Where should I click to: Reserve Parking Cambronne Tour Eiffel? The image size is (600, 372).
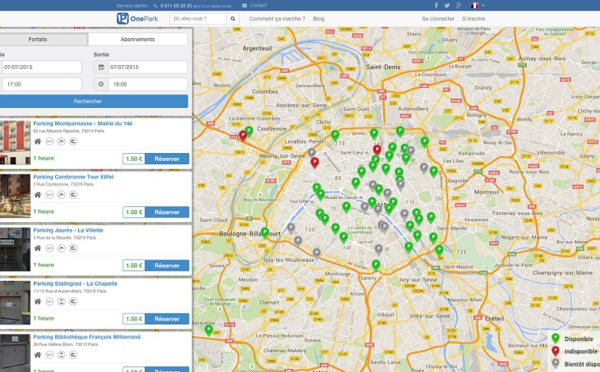point(167,212)
